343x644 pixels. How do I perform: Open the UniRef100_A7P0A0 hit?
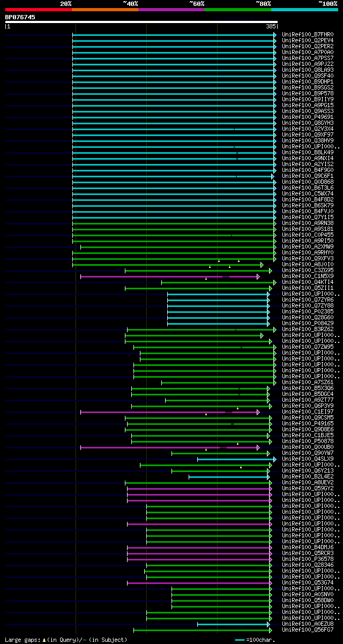308,52
